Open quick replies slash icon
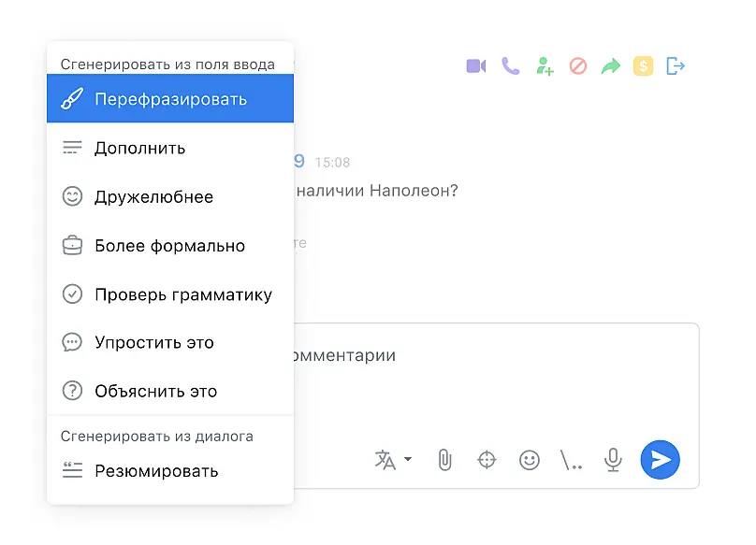 571,460
